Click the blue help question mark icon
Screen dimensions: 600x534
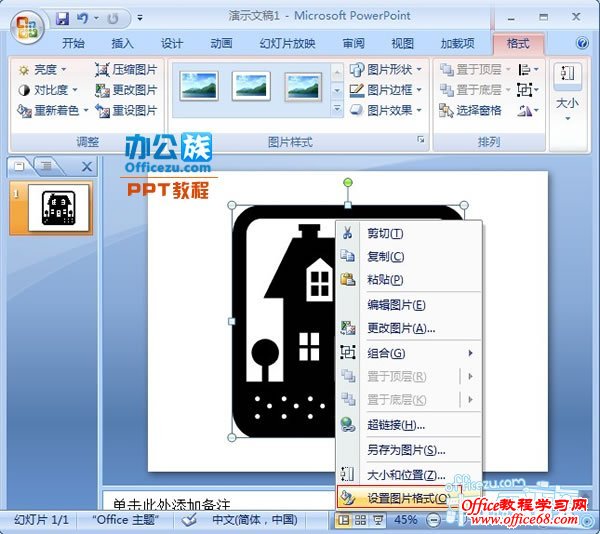582,43
